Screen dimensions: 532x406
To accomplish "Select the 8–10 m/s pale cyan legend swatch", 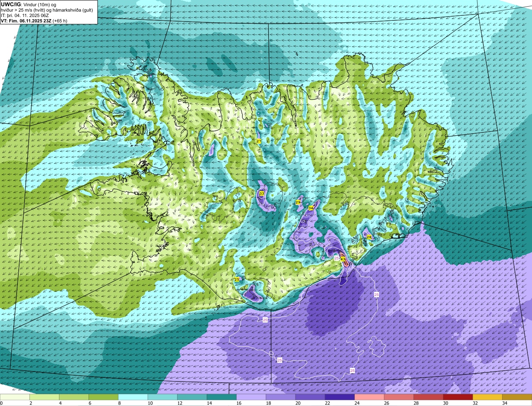I will (x=133, y=397).
